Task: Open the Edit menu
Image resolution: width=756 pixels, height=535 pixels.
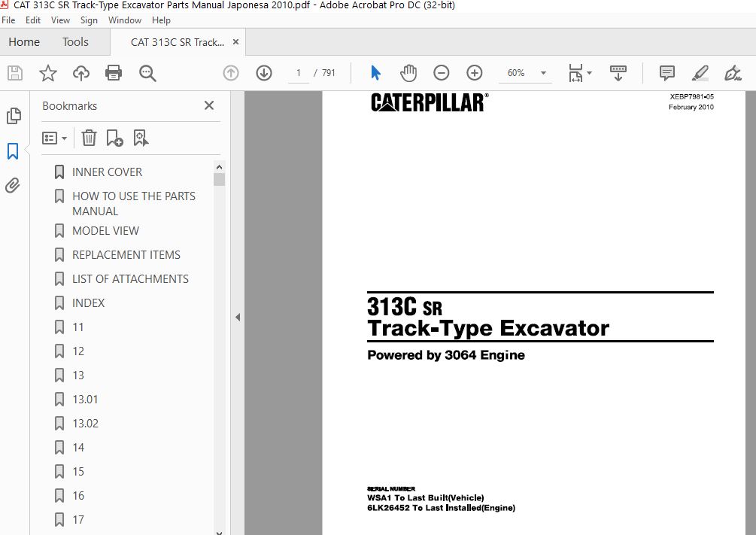Action: 33,20
